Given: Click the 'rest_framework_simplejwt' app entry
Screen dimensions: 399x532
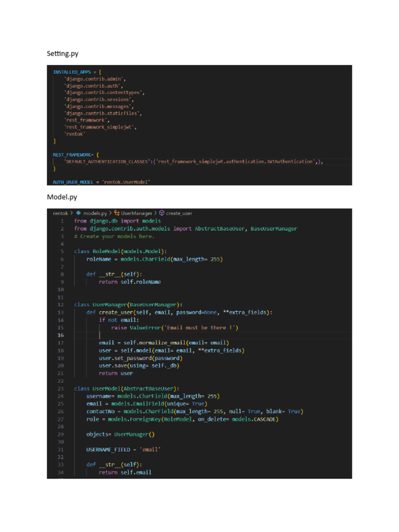Looking at the screenshot, I should pos(99,127).
